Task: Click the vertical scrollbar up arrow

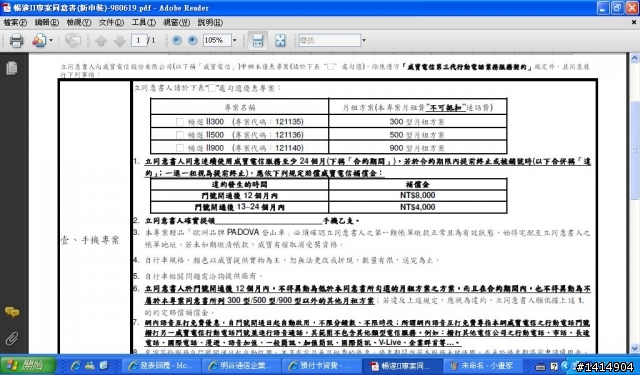Action: click(634, 58)
